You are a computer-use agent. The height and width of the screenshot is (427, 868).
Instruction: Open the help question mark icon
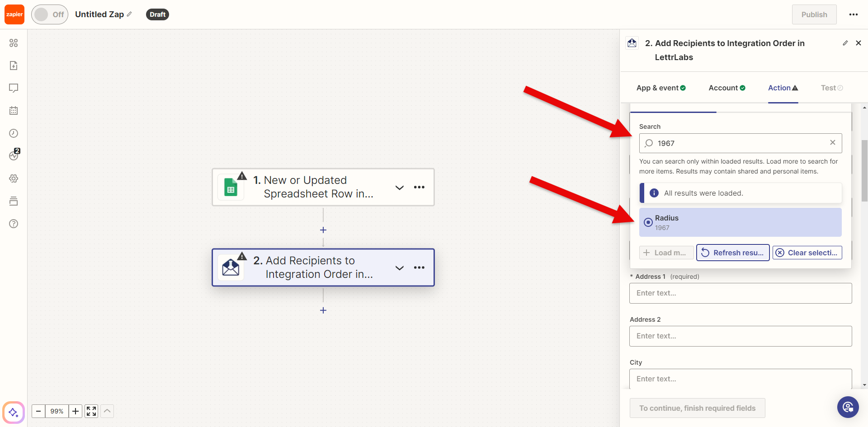coord(14,224)
